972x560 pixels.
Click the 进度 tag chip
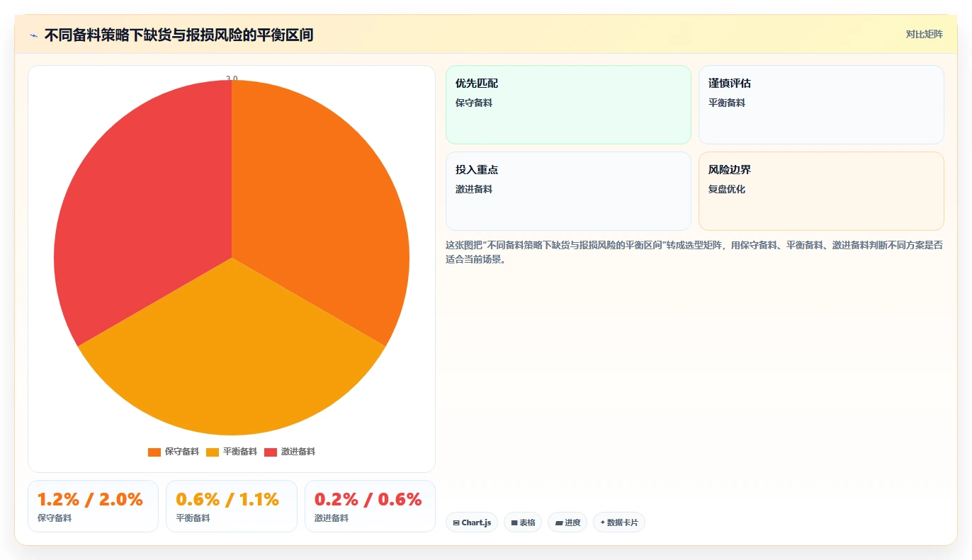[x=567, y=522]
